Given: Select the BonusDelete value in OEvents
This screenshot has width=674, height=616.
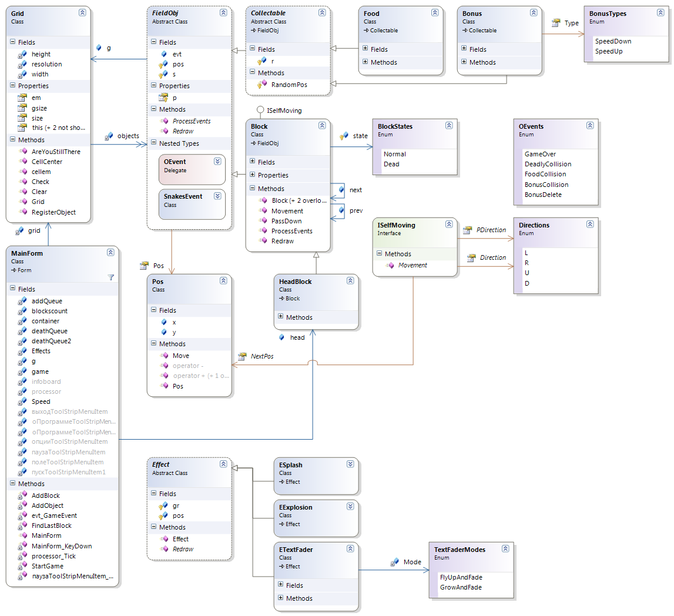Looking at the screenshot, I should (x=543, y=195).
